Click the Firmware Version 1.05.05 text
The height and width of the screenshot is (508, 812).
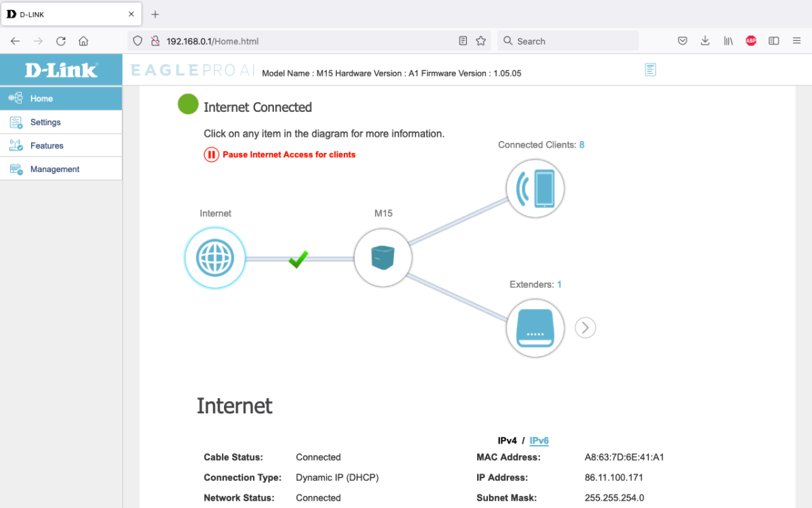coord(471,73)
